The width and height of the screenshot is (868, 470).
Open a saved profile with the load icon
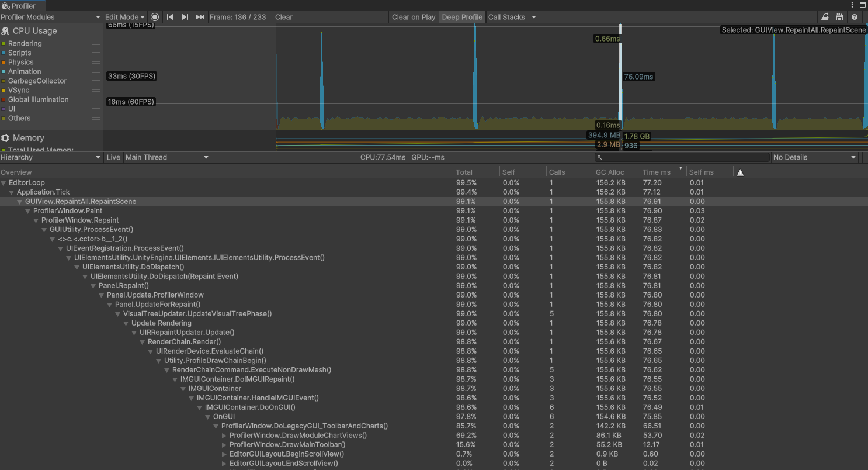pos(824,17)
